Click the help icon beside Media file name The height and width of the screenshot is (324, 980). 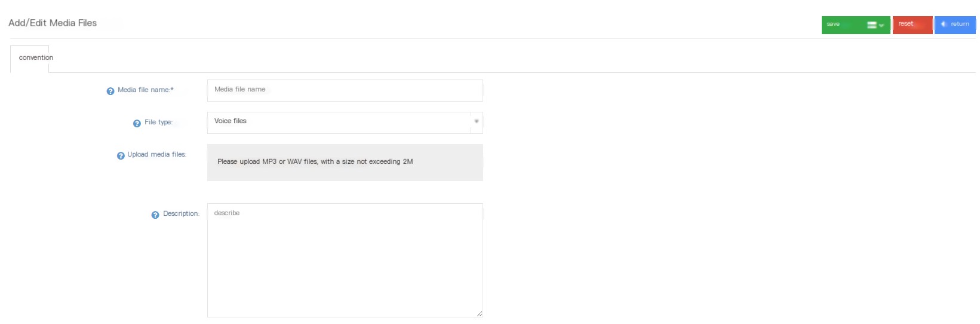(x=110, y=91)
